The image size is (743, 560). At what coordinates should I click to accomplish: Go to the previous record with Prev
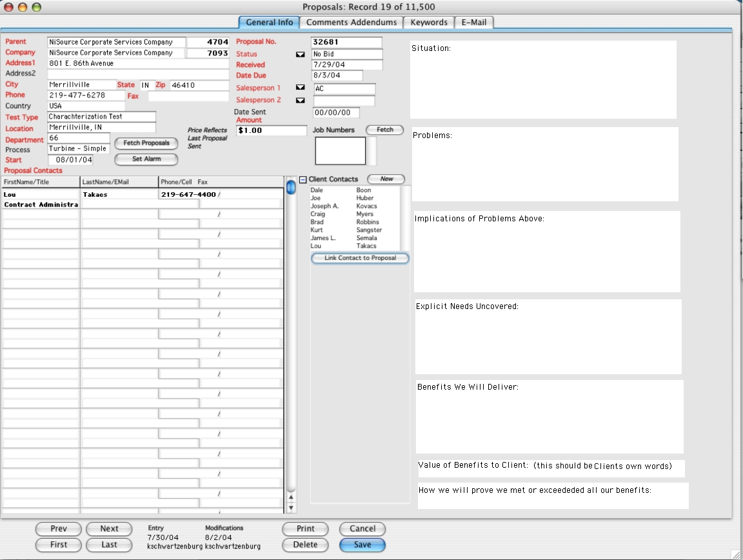point(58,528)
